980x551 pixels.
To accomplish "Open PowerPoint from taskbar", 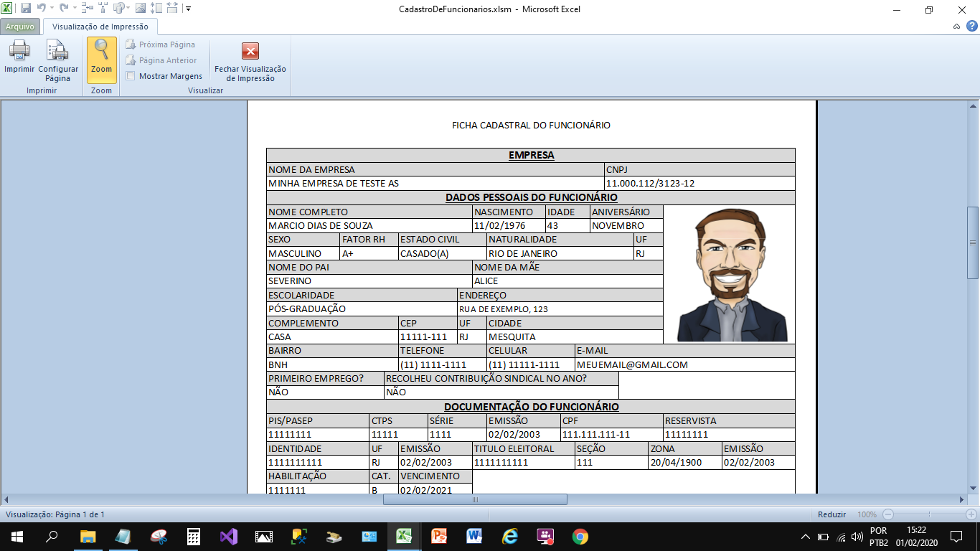I will pos(439,537).
